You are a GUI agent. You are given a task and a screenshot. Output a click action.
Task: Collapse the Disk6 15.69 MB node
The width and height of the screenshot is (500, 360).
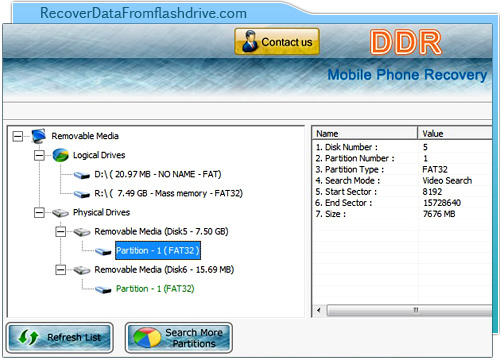(x=61, y=270)
